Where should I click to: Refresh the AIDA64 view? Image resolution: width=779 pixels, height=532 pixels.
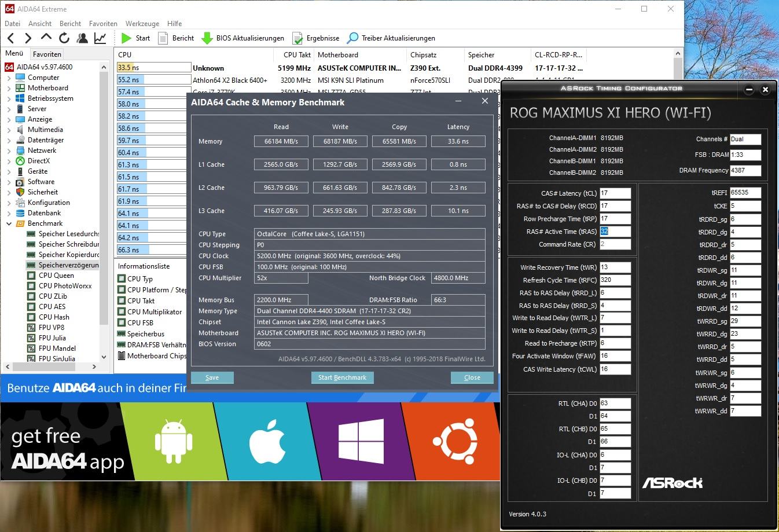[64, 38]
